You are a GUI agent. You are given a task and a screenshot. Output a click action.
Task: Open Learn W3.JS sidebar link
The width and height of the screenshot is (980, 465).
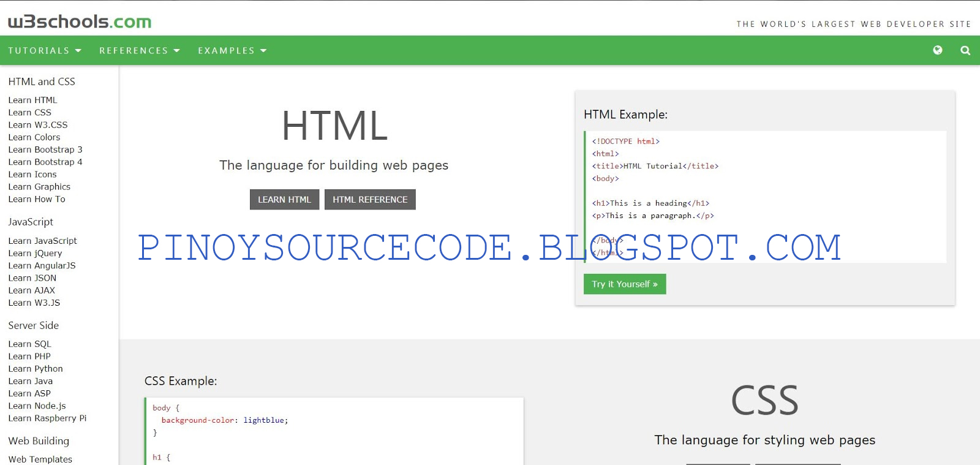[34, 303]
